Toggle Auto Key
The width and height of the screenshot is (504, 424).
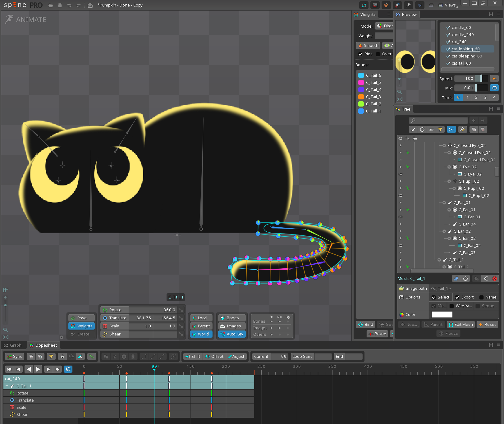[232, 334]
